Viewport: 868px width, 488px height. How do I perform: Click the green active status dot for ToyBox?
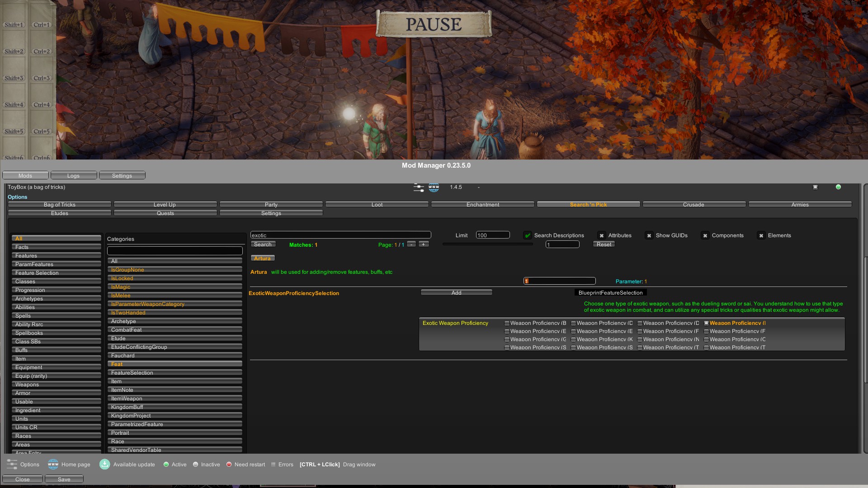tap(838, 187)
